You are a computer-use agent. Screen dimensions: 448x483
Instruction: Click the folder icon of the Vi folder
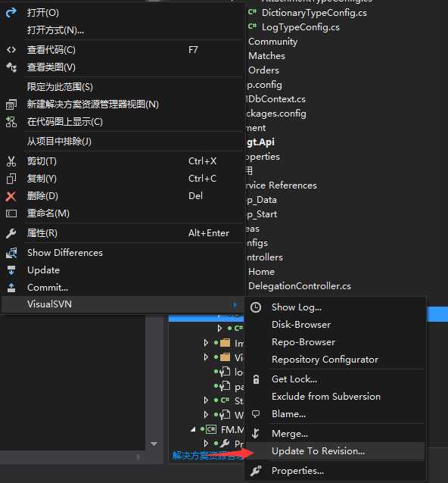225,357
